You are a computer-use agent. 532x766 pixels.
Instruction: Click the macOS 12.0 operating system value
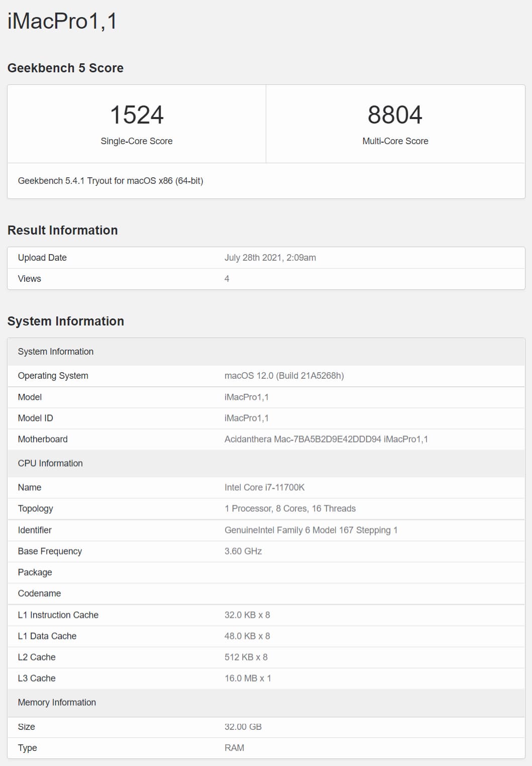(x=284, y=376)
